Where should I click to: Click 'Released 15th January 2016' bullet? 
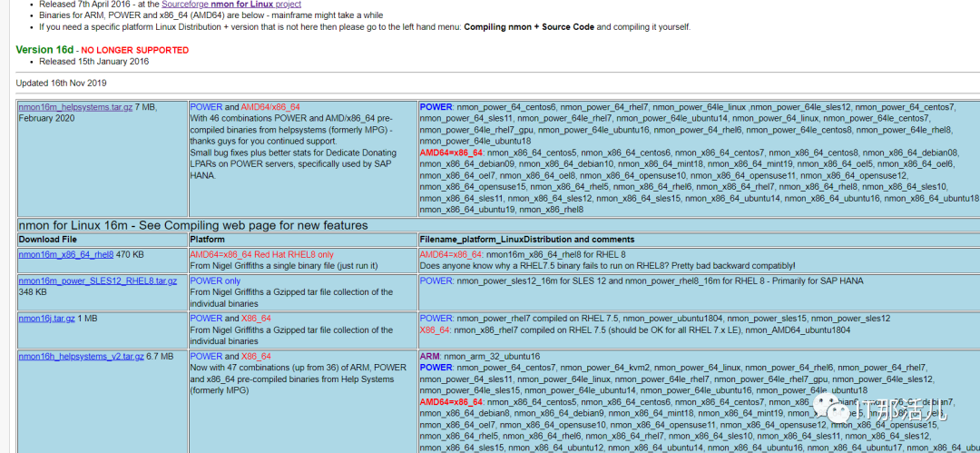(93, 62)
